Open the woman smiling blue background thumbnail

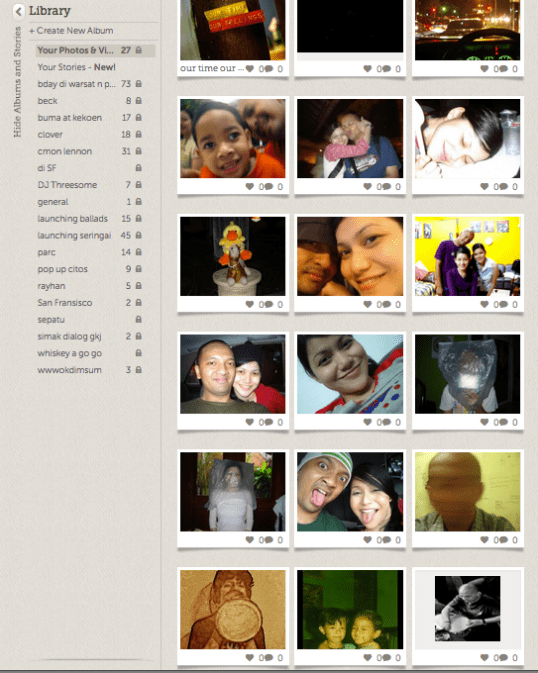pos(350,374)
